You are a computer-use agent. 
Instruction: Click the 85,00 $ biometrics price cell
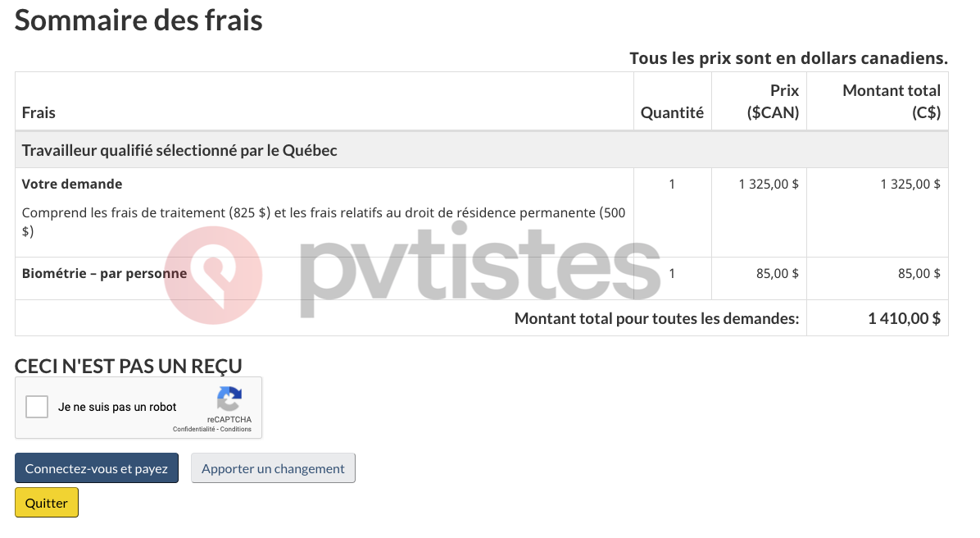point(777,273)
